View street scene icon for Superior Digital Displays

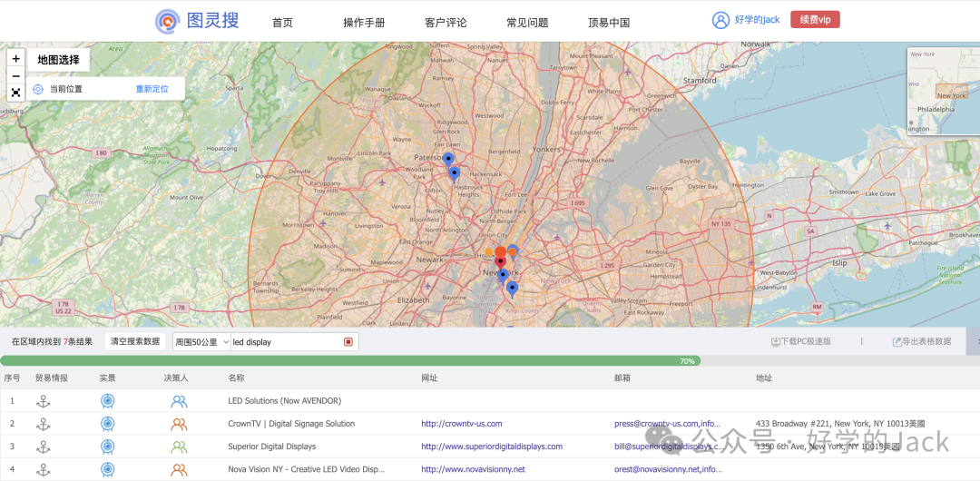(x=107, y=447)
